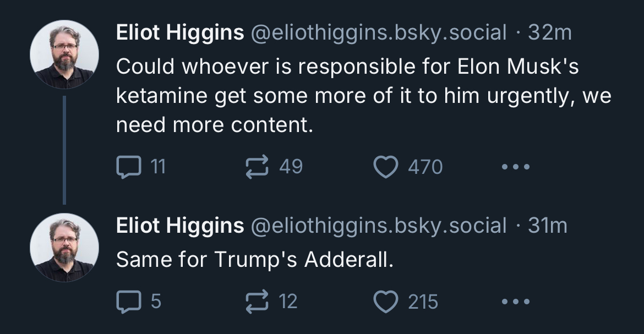Open Eliot Higgins avatar on the 32m post

[x=64, y=54]
